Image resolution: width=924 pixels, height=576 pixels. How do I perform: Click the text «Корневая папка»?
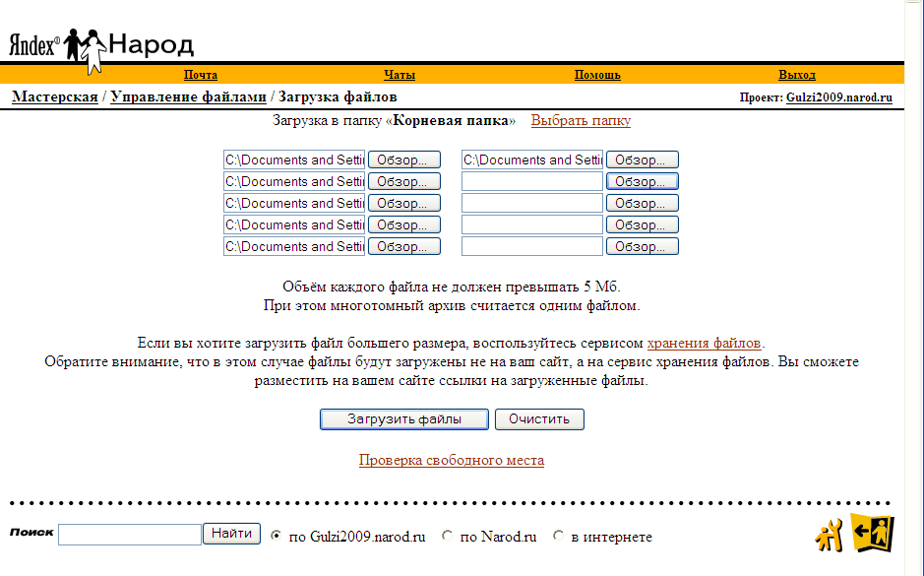tap(451, 120)
